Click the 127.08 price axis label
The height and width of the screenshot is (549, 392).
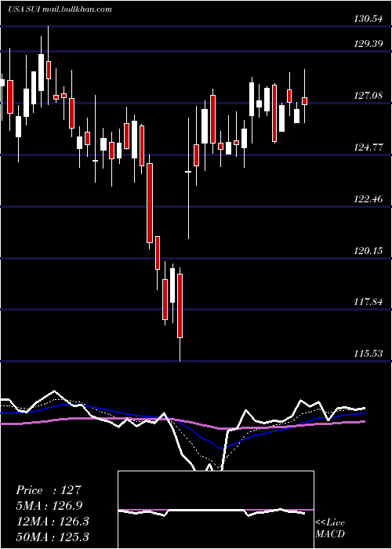point(368,96)
